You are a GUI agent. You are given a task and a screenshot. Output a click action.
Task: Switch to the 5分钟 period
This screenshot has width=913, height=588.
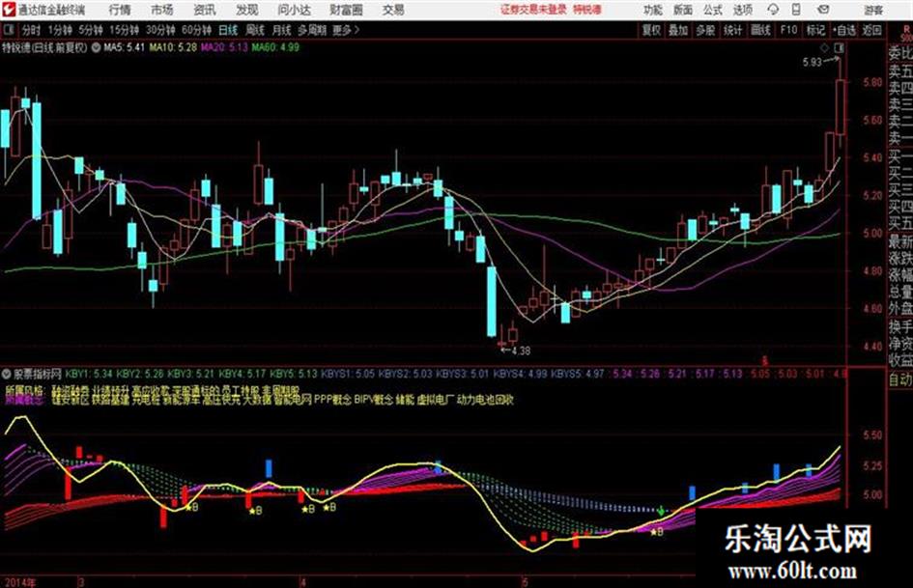(x=90, y=30)
